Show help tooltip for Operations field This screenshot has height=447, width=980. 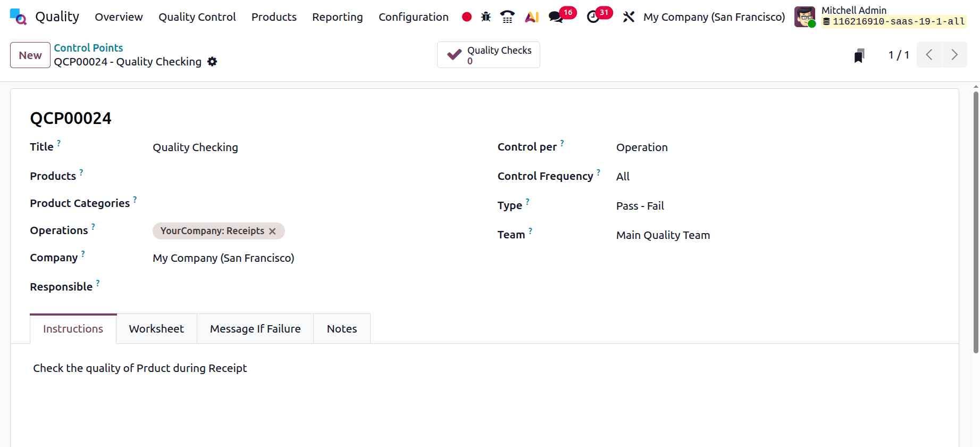click(x=93, y=226)
